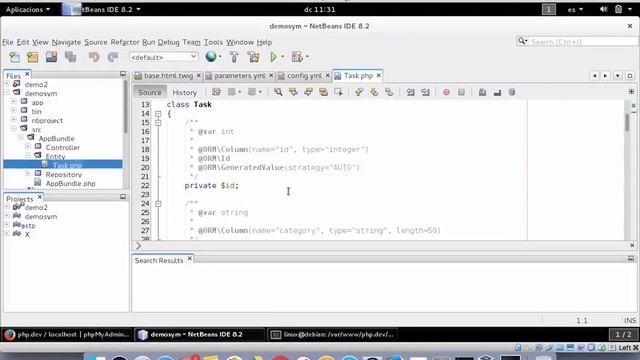Open the Navigate menu

click(x=66, y=42)
